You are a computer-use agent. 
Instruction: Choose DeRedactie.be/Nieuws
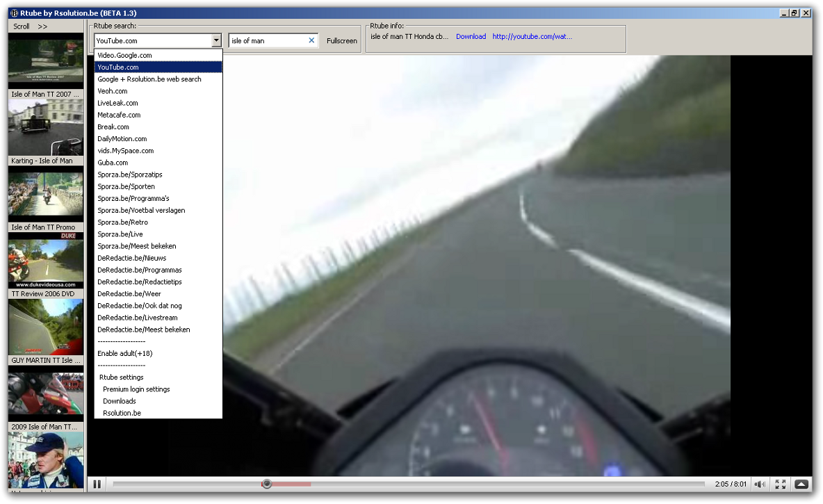(x=158, y=259)
